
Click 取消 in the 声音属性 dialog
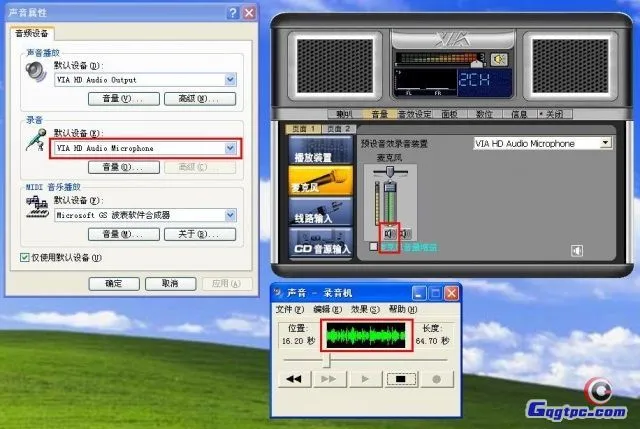pyautogui.click(x=170, y=283)
